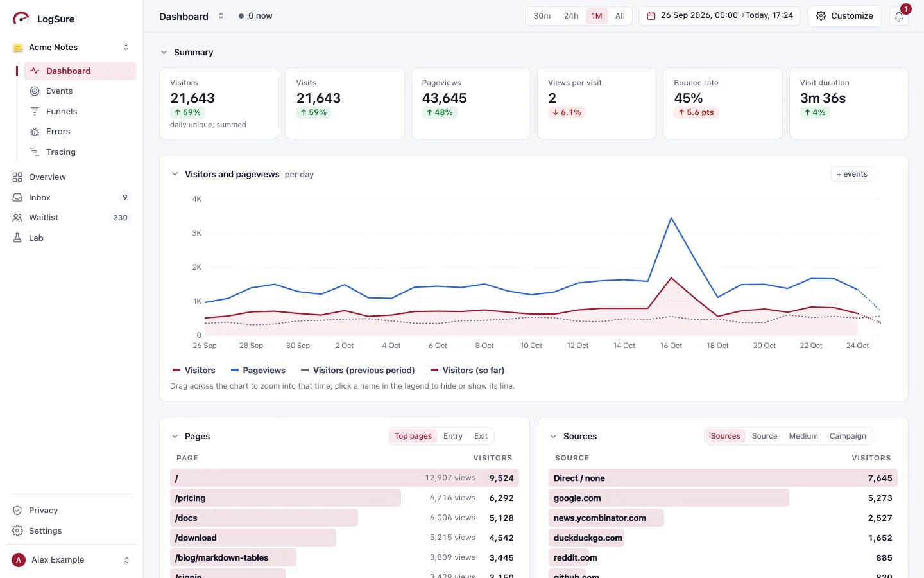Viewport: 924px width, 578px height.
Task: Click the Bounce rate summary card
Action: click(723, 103)
